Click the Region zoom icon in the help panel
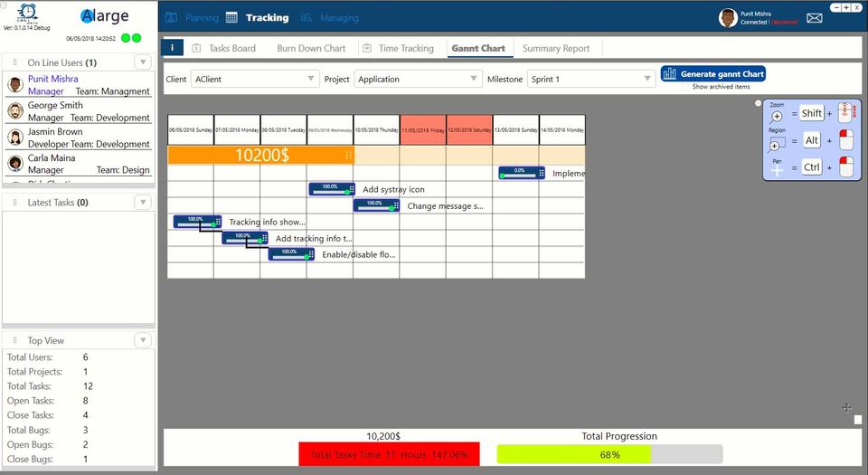 coord(776,144)
